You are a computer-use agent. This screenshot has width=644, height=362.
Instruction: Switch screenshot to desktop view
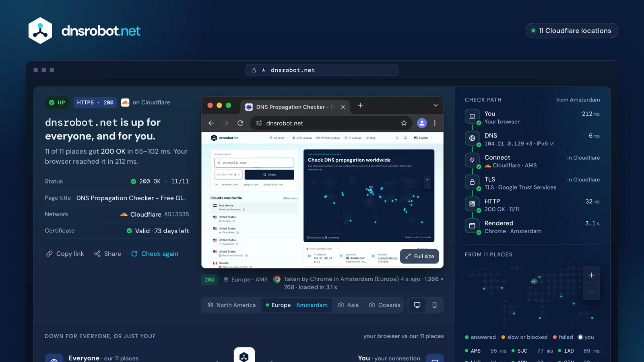pyautogui.click(x=417, y=305)
